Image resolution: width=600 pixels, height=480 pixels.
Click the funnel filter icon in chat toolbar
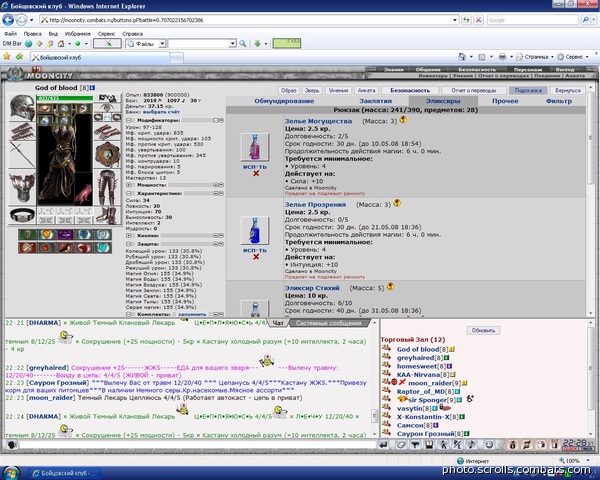[415, 445]
